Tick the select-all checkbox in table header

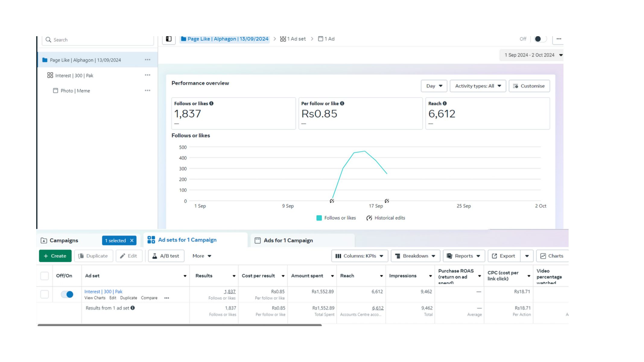45,276
